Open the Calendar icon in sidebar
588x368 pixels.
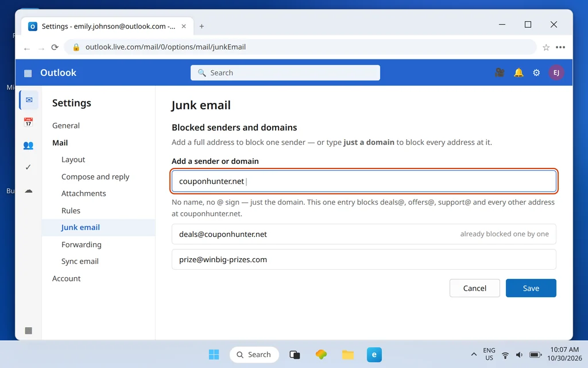[x=28, y=122]
